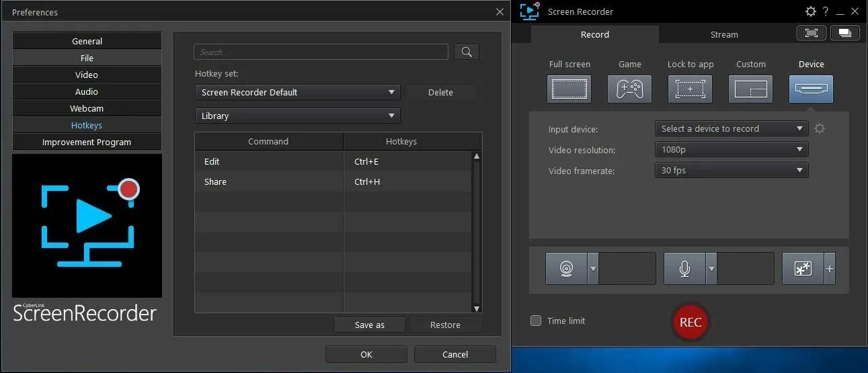Select Device recording mode icon
The width and height of the screenshot is (868, 373).
pyautogui.click(x=811, y=89)
